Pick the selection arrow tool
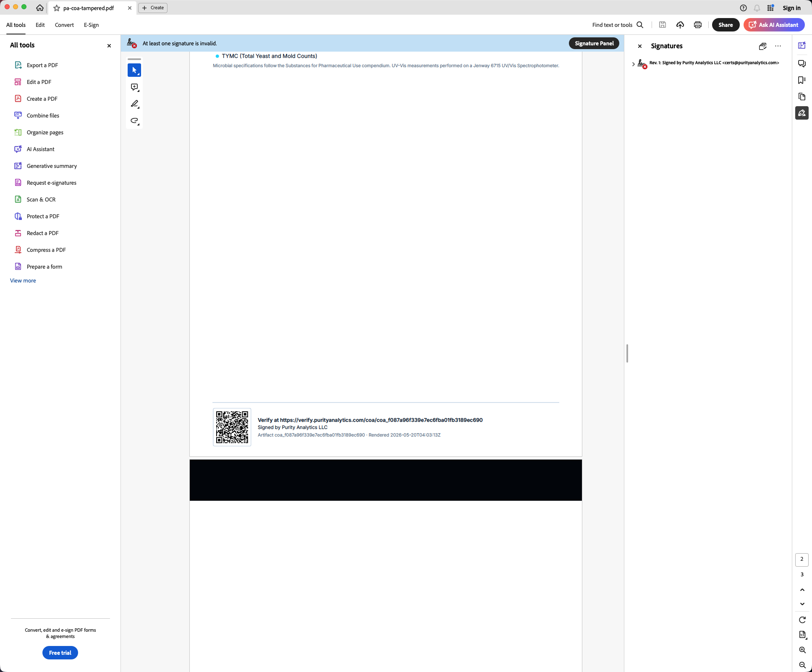Screen dimensions: 812x672 [134, 70]
